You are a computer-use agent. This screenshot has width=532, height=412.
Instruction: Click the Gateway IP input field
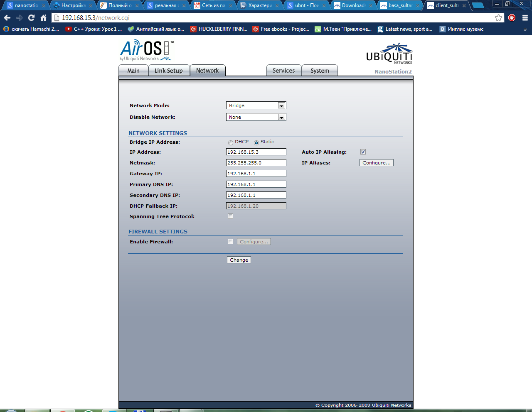click(x=256, y=174)
